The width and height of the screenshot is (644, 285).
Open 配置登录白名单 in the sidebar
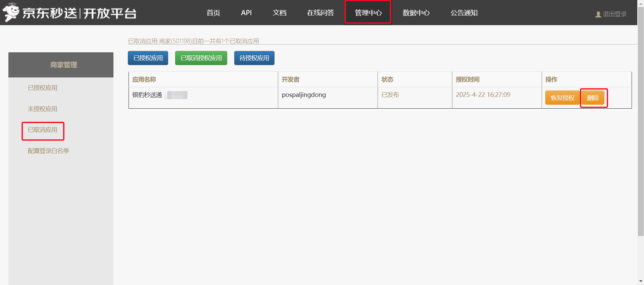[48, 151]
